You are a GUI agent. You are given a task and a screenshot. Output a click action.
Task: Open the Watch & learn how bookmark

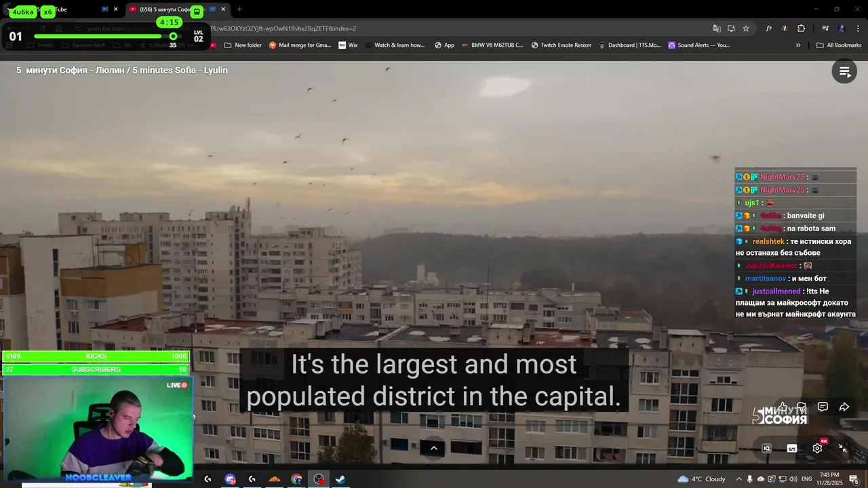coord(394,45)
